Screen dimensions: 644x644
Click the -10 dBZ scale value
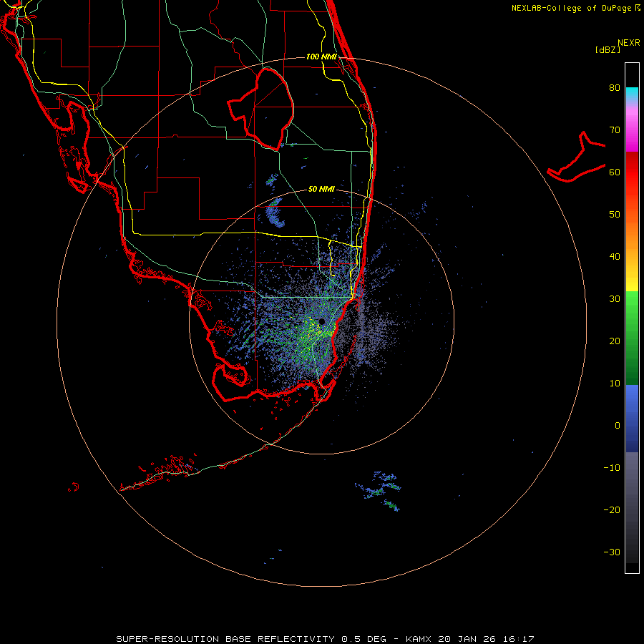click(x=612, y=468)
